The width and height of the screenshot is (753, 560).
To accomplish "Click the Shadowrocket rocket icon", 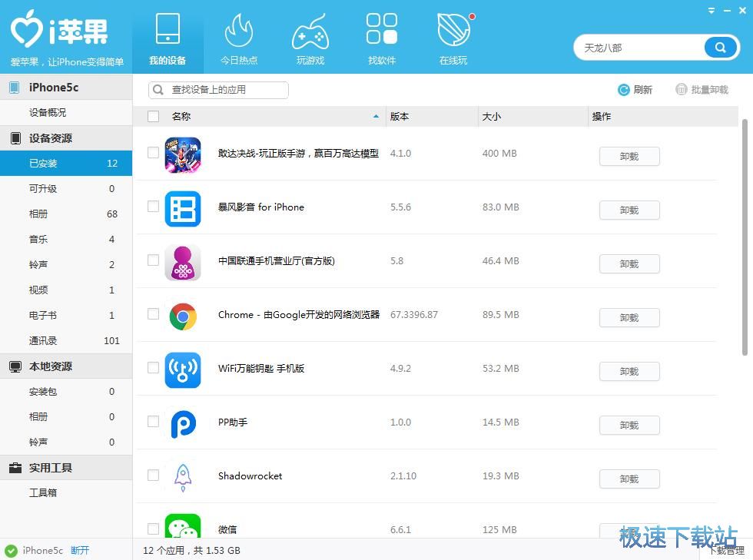I will click(183, 478).
